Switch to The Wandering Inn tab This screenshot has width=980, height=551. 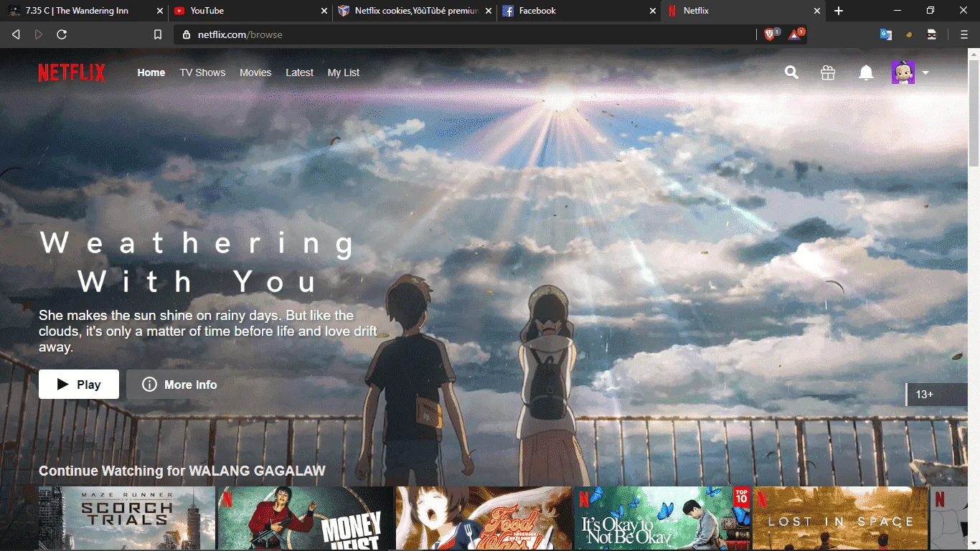click(x=85, y=11)
